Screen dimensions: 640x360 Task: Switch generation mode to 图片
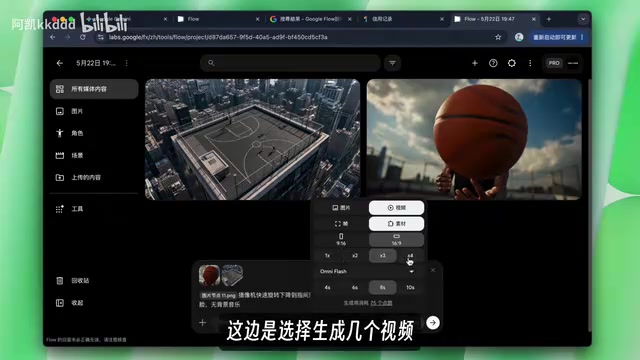[x=341, y=208]
